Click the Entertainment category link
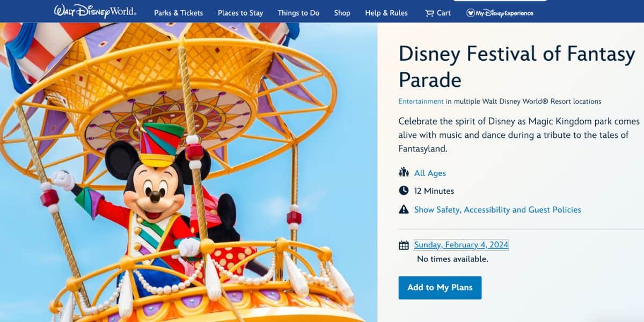 (421, 101)
